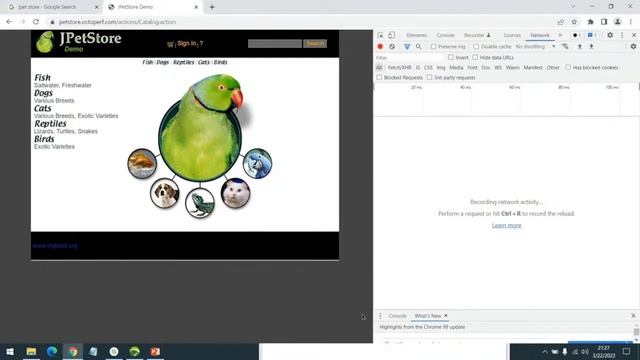The width and height of the screenshot is (640, 360).
Task: Open the Sources tab
Action: point(512,36)
